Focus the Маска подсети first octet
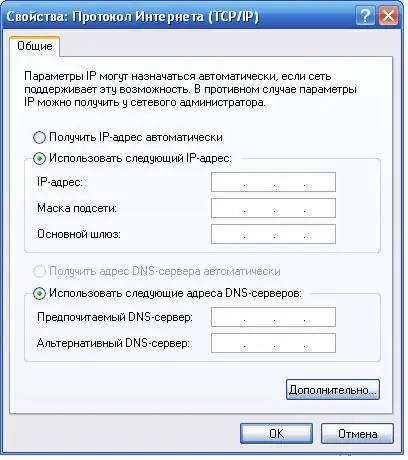 [228, 208]
